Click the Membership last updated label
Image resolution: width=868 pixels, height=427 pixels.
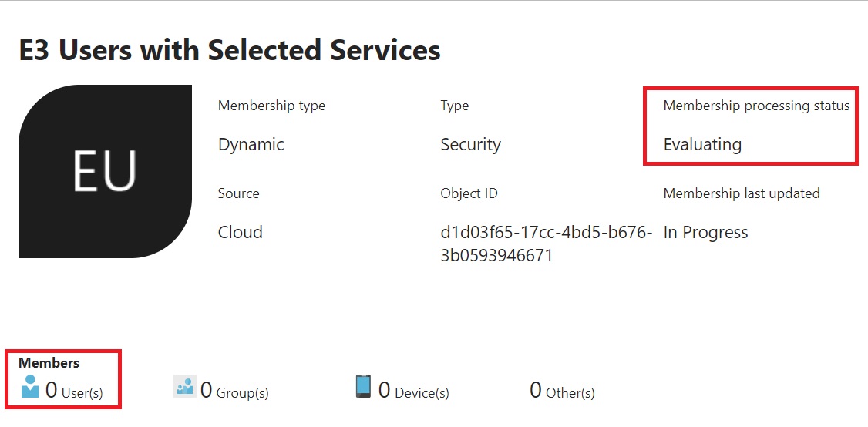pyautogui.click(x=742, y=193)
